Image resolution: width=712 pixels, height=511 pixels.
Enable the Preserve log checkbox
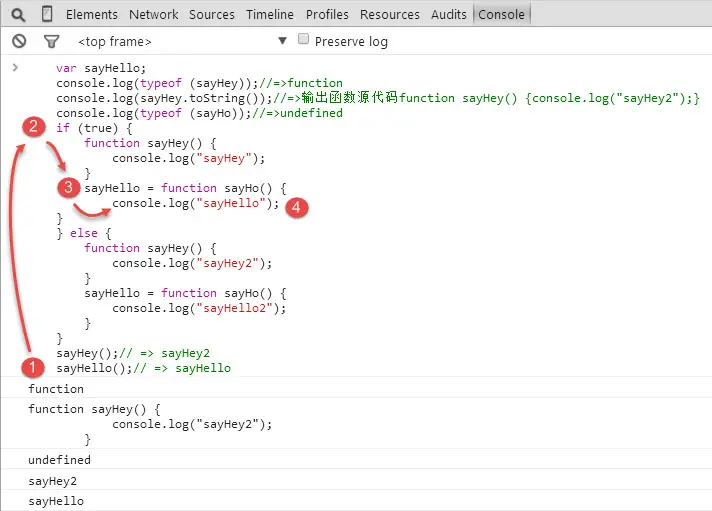(x=303, y=39)
